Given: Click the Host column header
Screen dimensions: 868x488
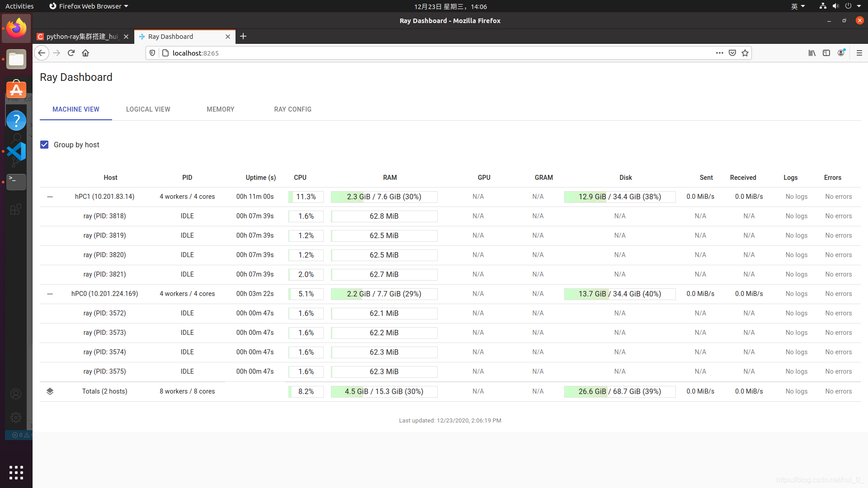Looking at the screenshot, I should [x=110, y=178].
